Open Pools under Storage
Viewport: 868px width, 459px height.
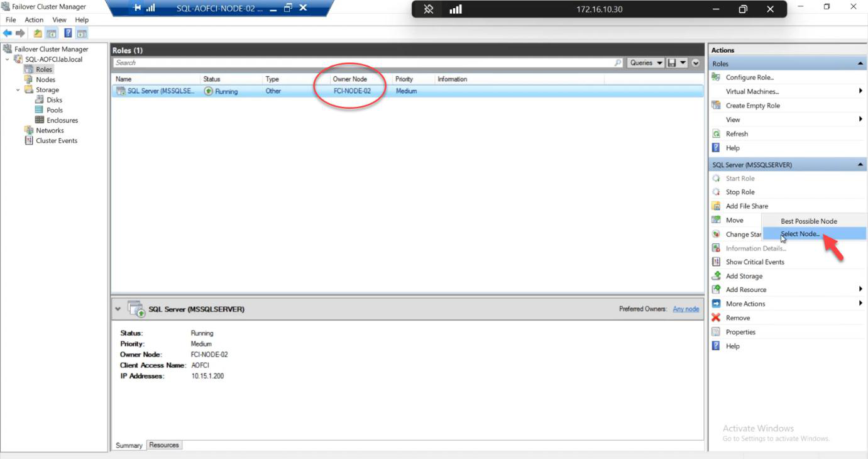point(55,110)
